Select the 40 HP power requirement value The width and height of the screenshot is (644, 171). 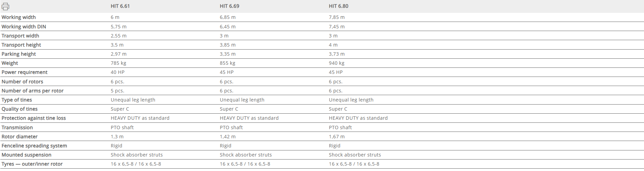click(117, 72)
